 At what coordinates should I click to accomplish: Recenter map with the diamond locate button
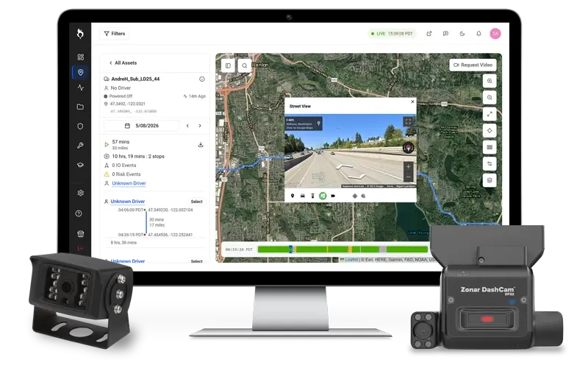(x=490, y=131)
